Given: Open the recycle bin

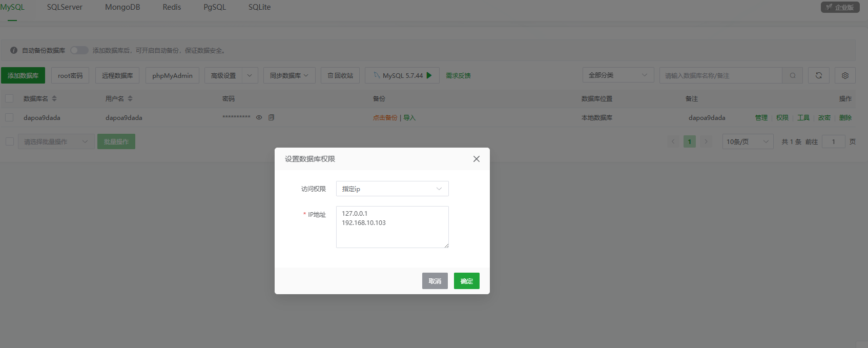Looking at the screenshot, I should pos(340,75).
